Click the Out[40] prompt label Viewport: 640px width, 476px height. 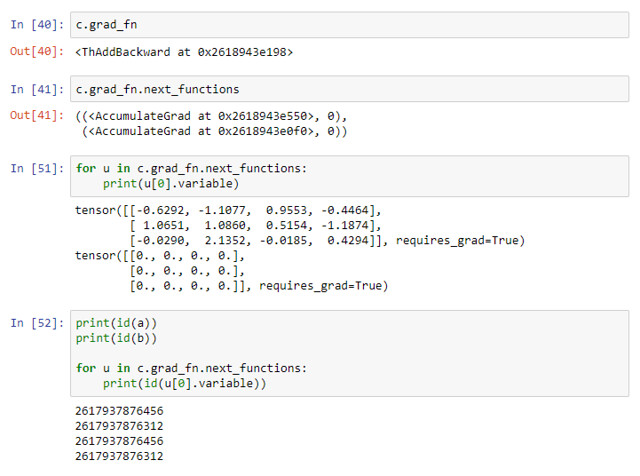click(x=35, y=51)
